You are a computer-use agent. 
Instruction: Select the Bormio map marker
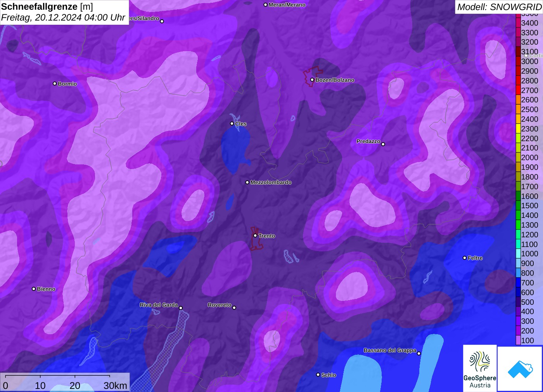point(55,83)
